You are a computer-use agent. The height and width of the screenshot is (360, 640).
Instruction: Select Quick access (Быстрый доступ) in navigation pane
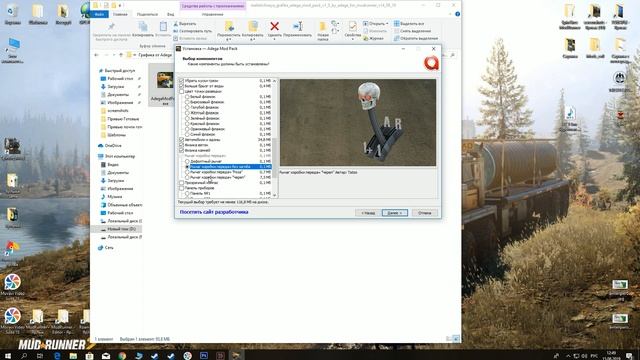tap(117, 71)
